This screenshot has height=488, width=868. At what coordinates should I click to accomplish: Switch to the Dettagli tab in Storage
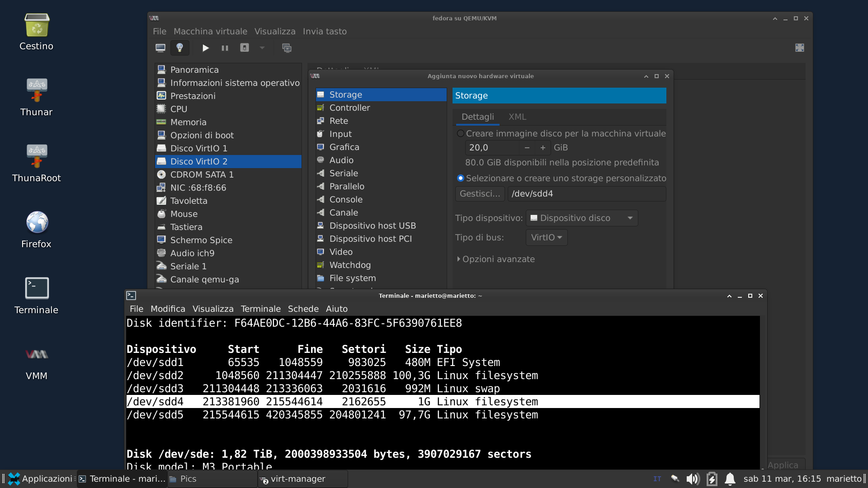[x=477, y=117]
